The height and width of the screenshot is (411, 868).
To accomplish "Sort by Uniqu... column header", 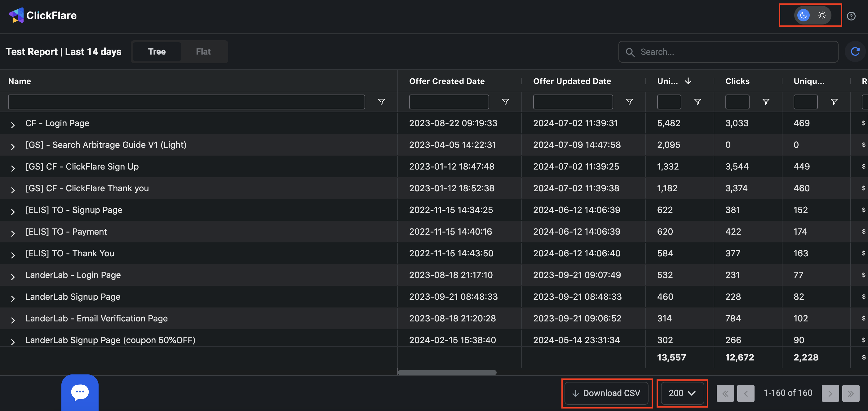I will pos(809,81).
